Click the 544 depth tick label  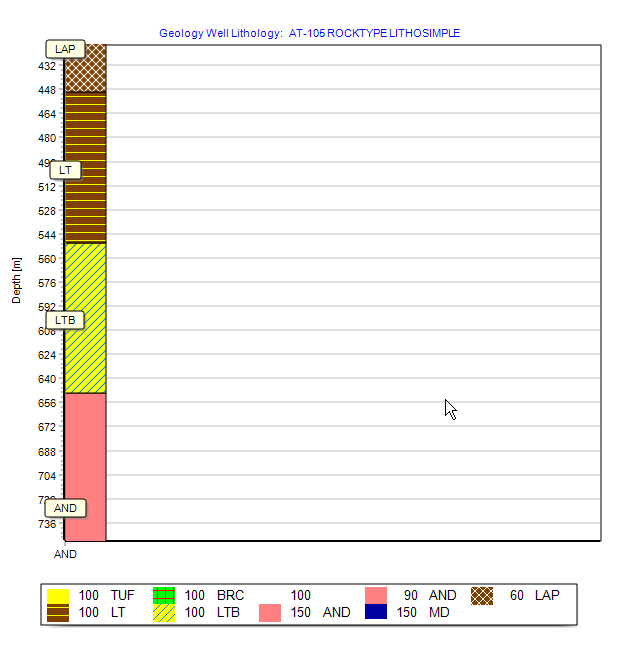tap(47, 235)
